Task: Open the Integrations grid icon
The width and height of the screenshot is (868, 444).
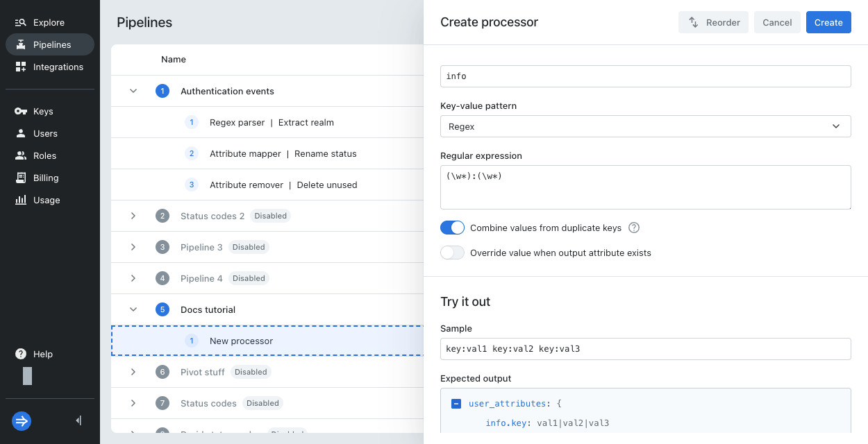Action: click(x=21, y=67)
